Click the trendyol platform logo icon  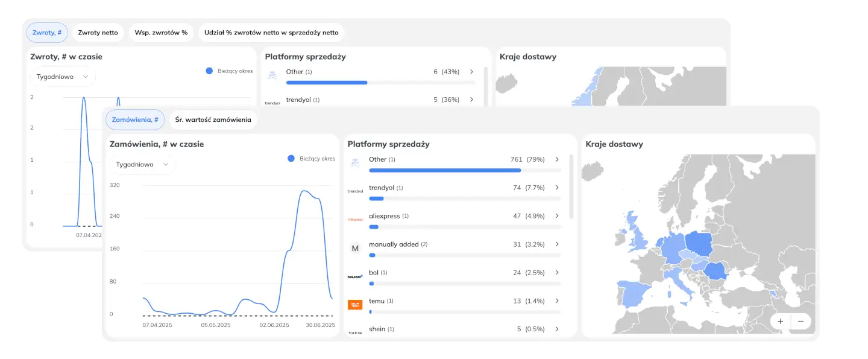click(x=355, y=191)
